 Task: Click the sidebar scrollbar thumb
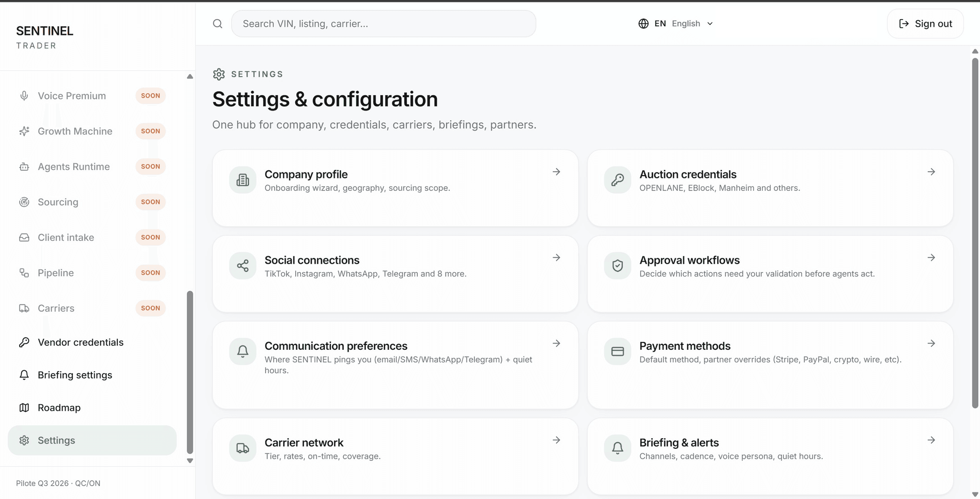190,372
